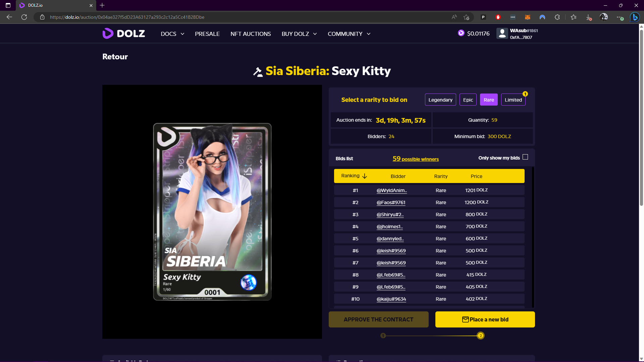
Task: Go back using browser back arrow
Action: point(9,17)
